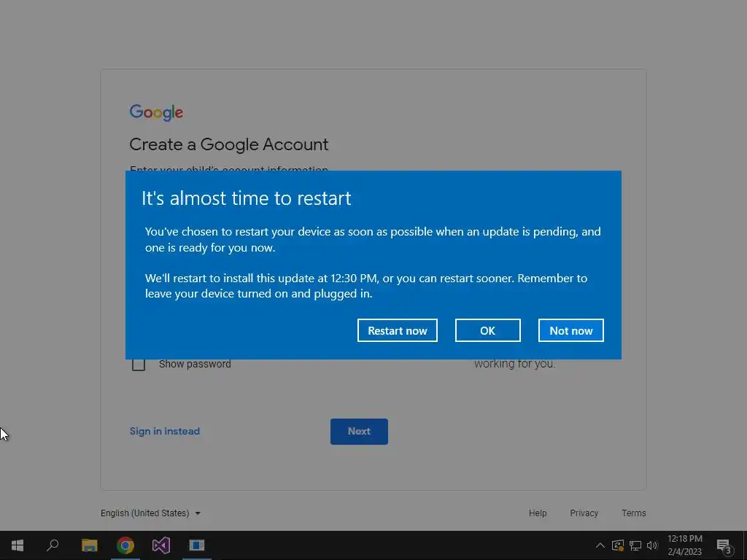
Task: Click the "It's almost time to restart" heading
Action: [x=247, y=198]
